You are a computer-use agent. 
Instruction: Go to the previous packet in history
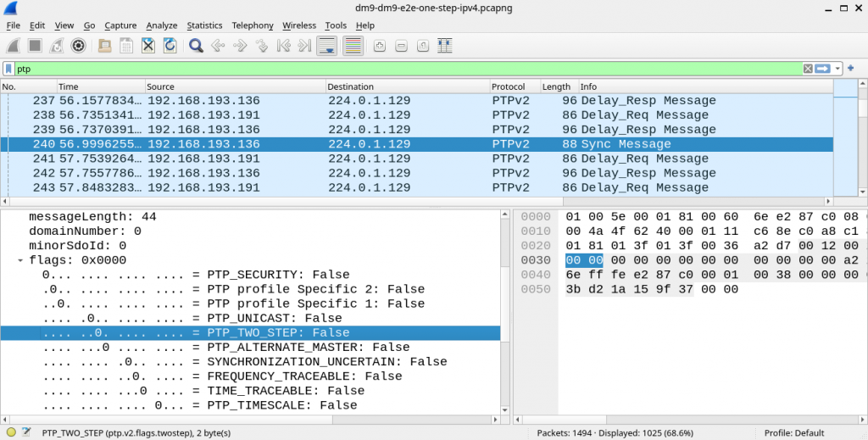218,46
